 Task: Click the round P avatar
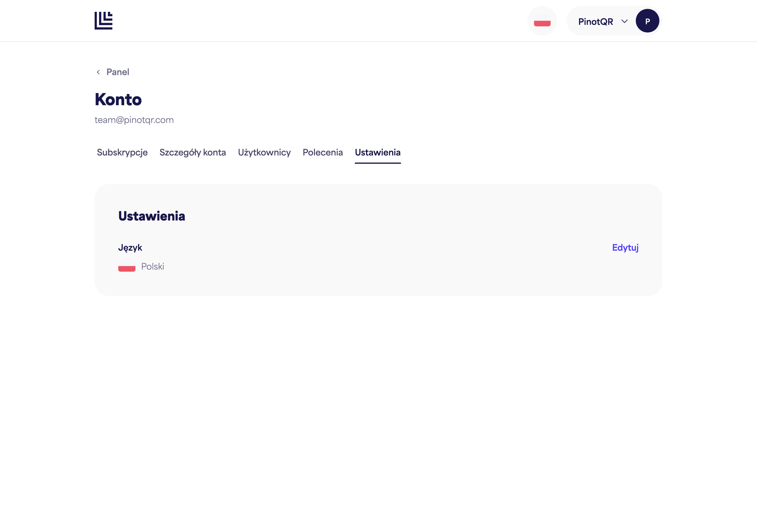point(647,21)
